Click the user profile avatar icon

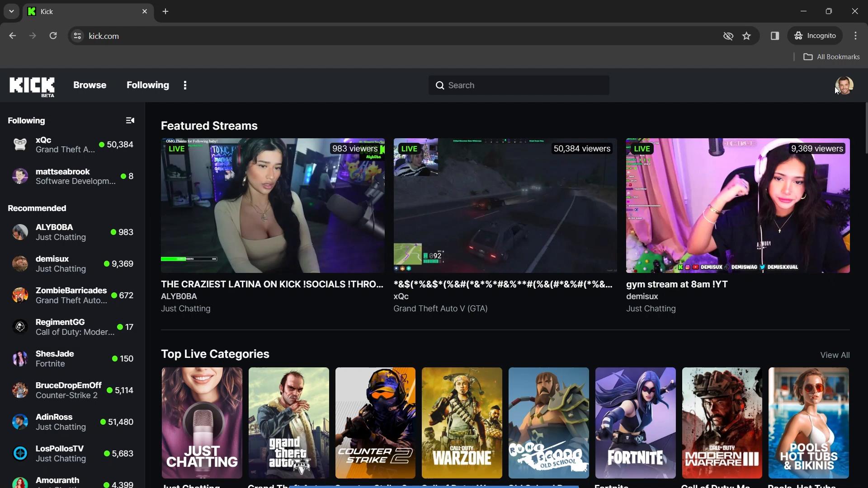[x=845, y=85]
